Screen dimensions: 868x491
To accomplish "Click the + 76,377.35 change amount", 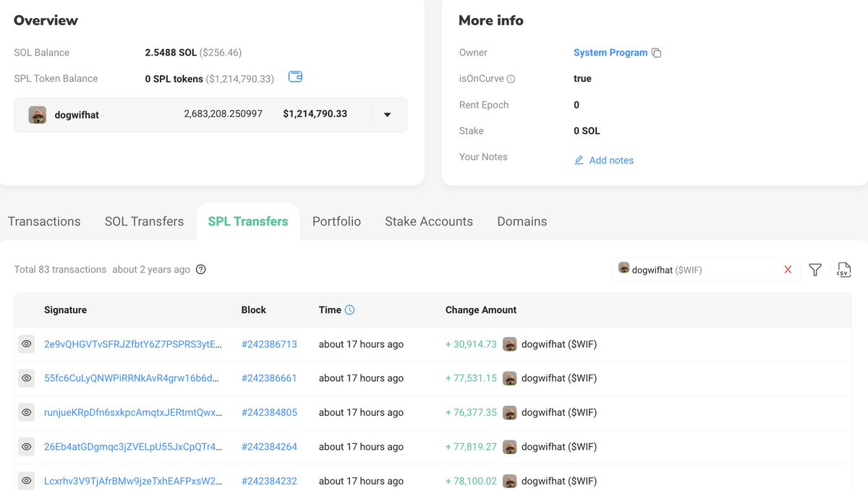I will click(471, 412).
